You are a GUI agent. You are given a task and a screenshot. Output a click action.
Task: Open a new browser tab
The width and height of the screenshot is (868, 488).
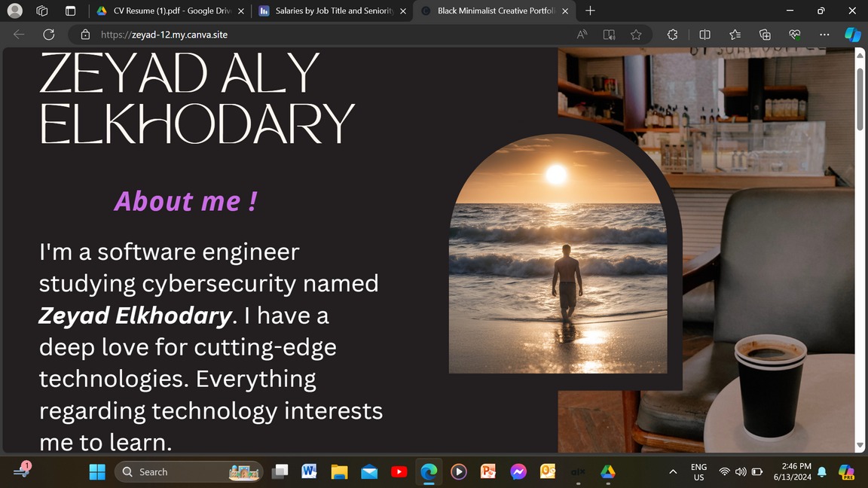click(x=590, y=11)
